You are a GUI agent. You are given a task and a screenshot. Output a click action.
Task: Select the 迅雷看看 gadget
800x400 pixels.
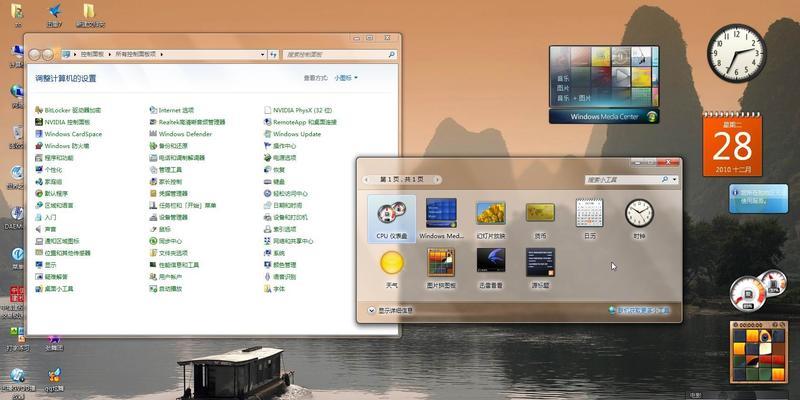491,269
